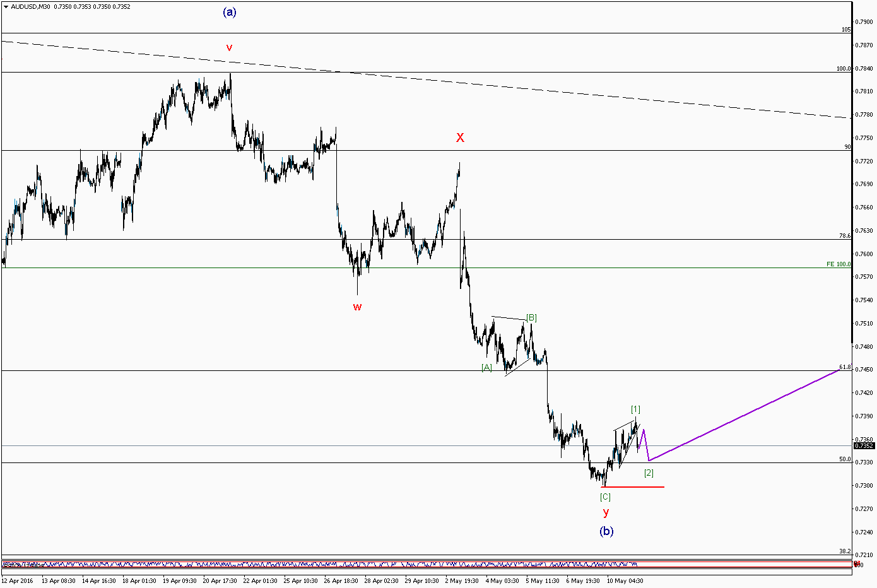Click the 26 Apr 18:30 time label
The image size is (877, 588).
pos(341,580)
